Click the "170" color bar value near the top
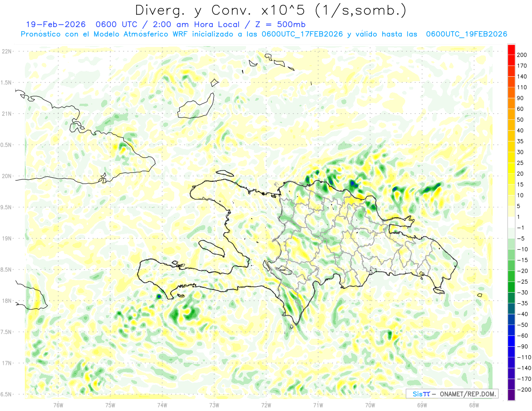The image size is (532, 411). (x=522, y=66)
